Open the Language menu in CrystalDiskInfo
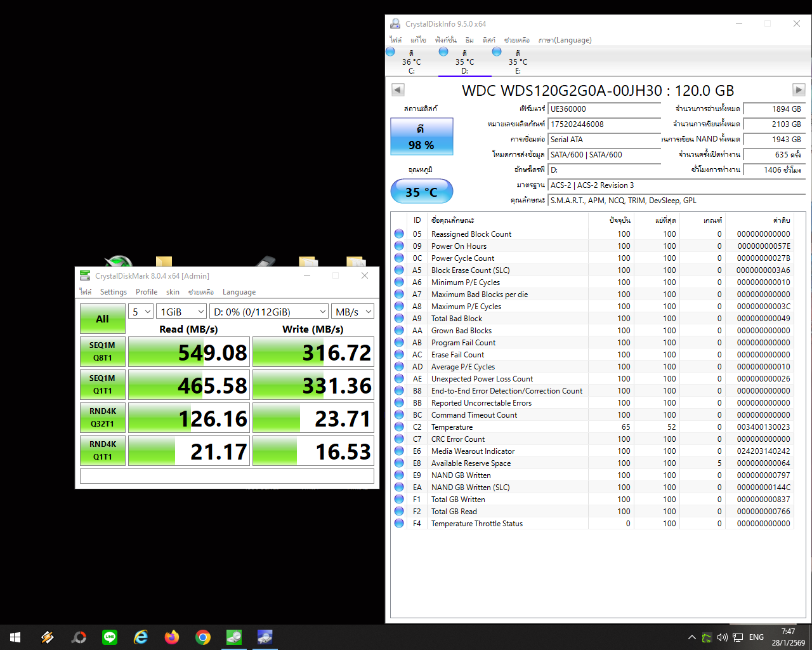 click(x=565, y=40)
